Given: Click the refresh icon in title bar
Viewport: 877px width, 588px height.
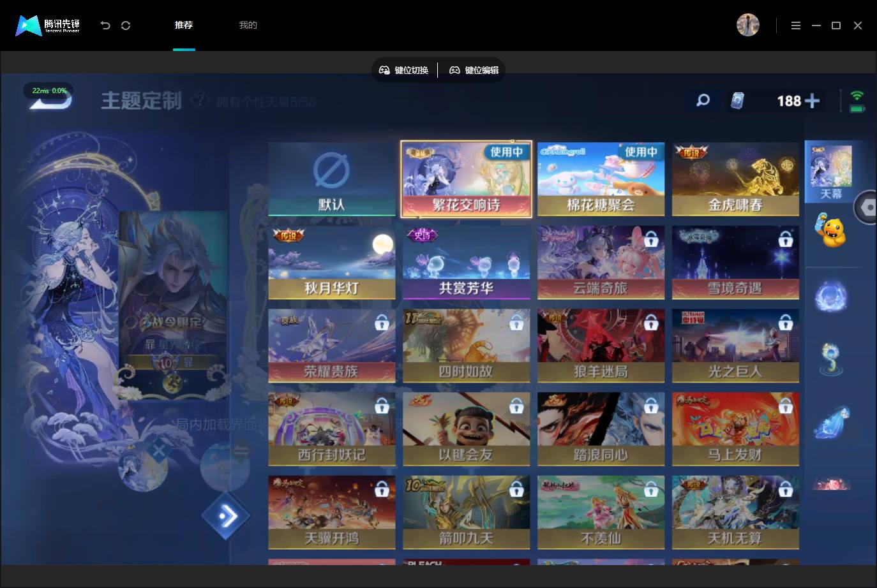Looking at the screenshot, I should tap(126, 26).
